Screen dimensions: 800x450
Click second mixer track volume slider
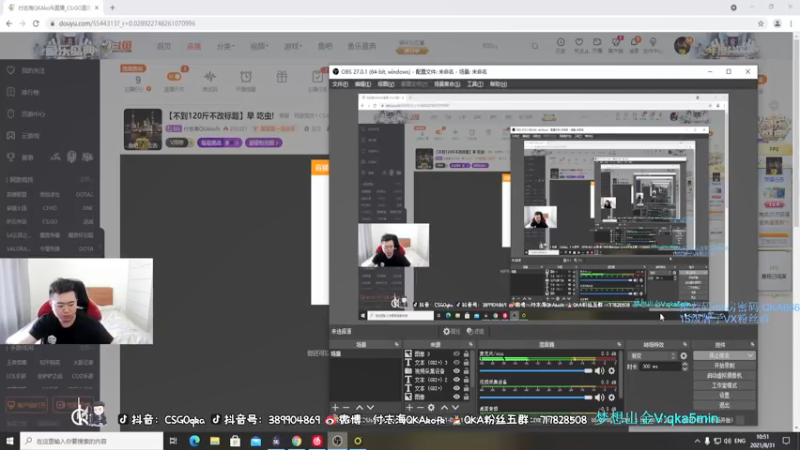tap(536, 397)
